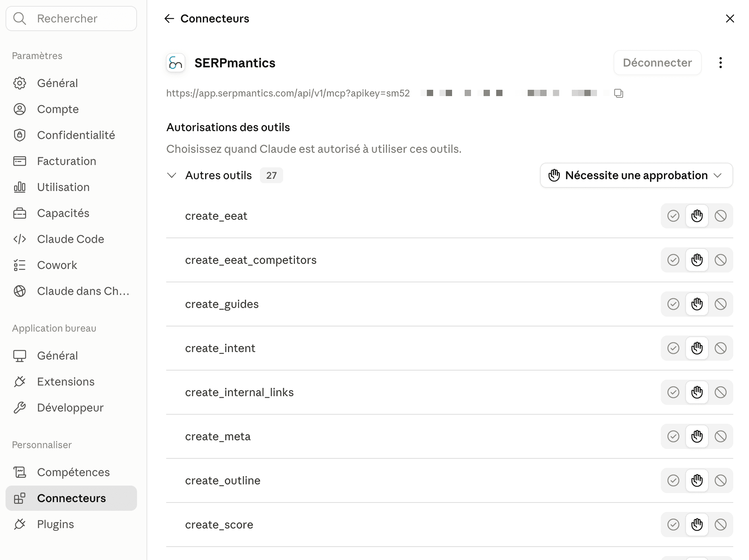Open the Facturation section
Screen dimensions: 749x560
click(71, 161)
